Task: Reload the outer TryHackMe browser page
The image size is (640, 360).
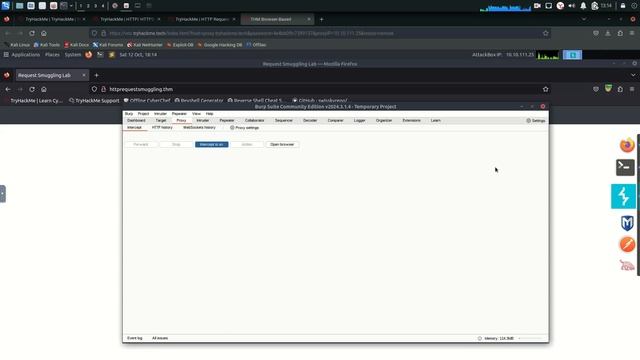Action: pos(32,33)
